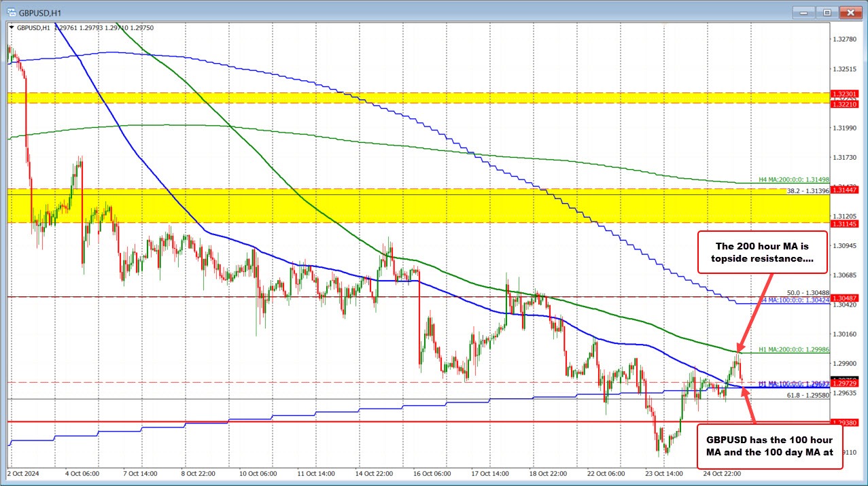Expand the data window arrow beside GBPUSD,H1

[x=13, y=28]
